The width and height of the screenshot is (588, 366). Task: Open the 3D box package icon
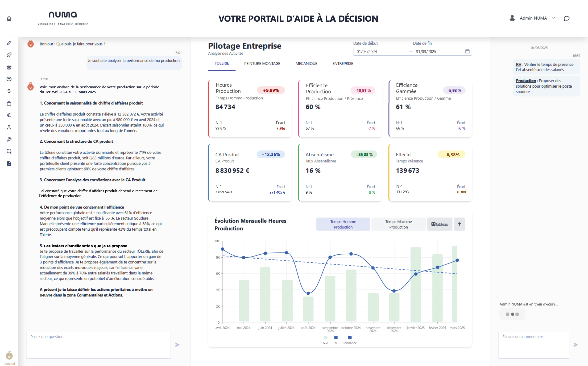(x=9, y=79)
